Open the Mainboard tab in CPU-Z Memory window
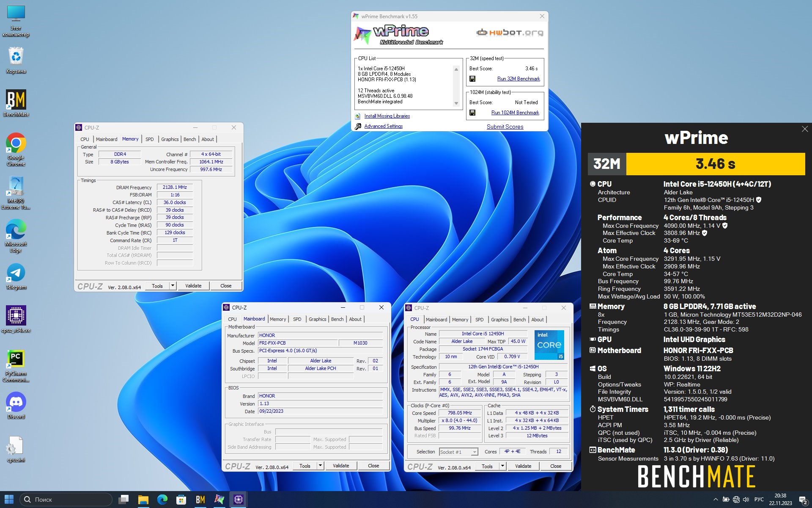812x508 pixels. coord(107,139)
